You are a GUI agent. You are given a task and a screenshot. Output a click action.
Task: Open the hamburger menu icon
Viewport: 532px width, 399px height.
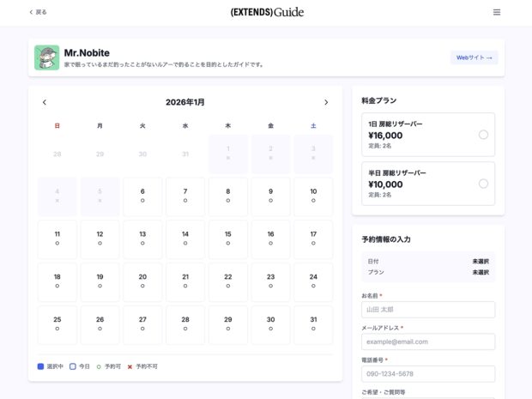[497, 12]
